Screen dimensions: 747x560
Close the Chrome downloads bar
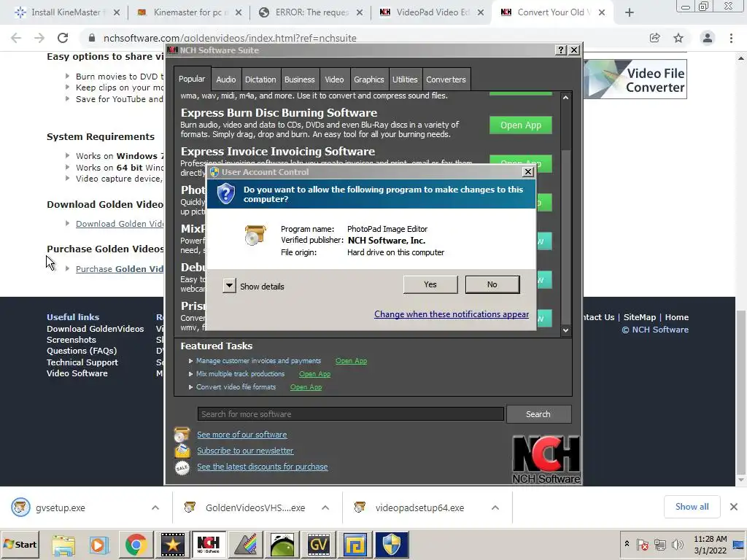734,507
